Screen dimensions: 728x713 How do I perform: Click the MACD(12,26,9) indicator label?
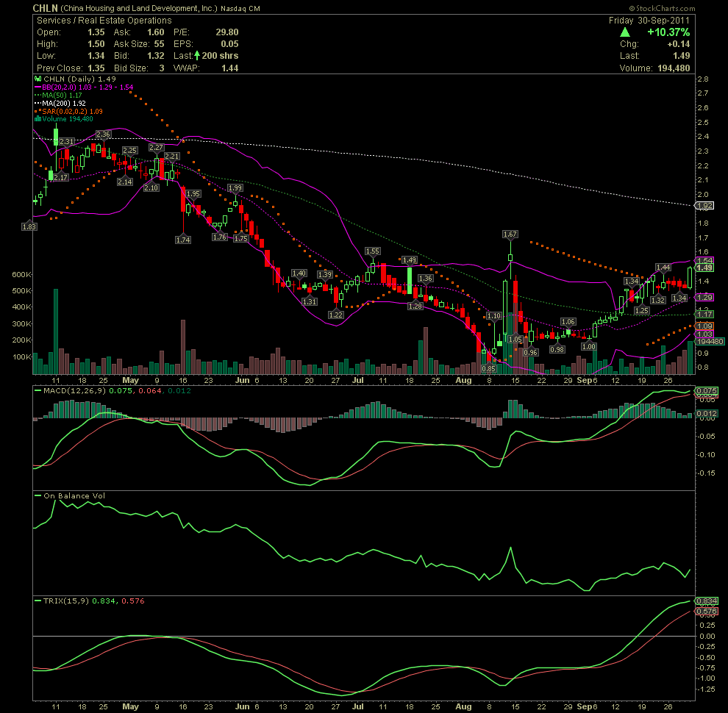point(74,391)
